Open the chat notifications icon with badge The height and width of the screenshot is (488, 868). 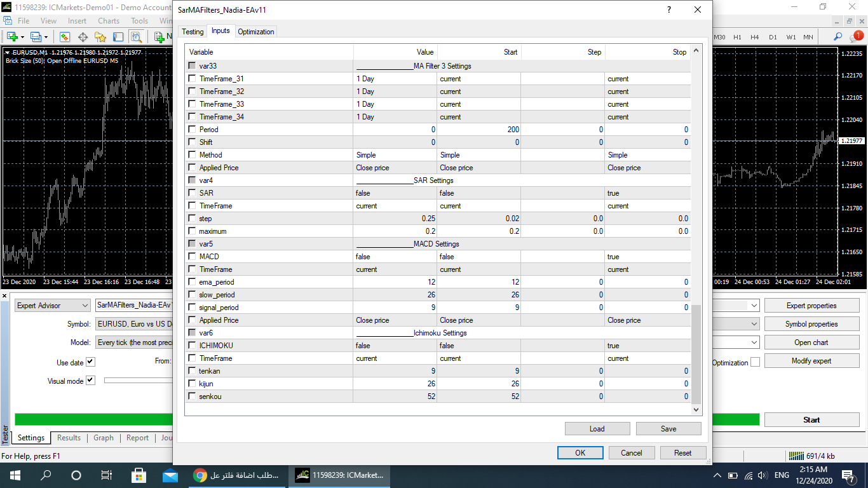click(x=855, y=37)
